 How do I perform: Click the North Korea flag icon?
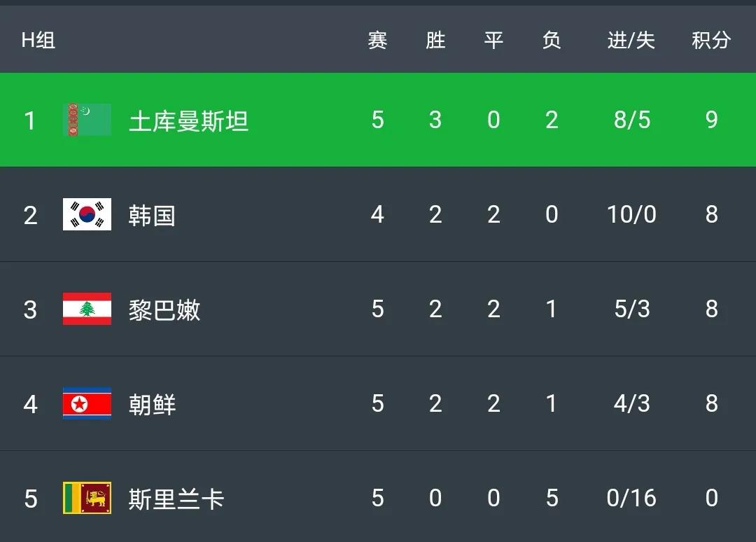[x=87, y=404]
